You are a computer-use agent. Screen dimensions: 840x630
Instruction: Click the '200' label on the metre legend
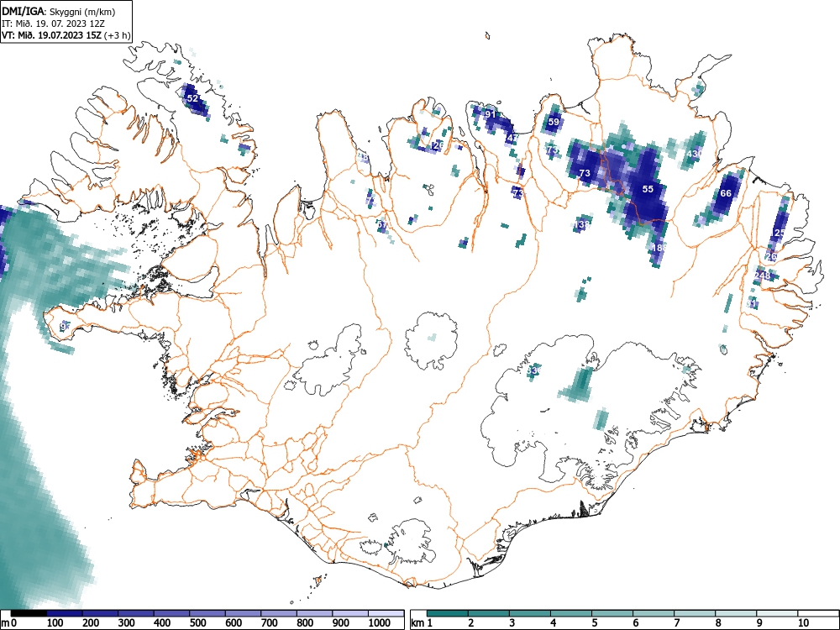click(x=91, y=623)
